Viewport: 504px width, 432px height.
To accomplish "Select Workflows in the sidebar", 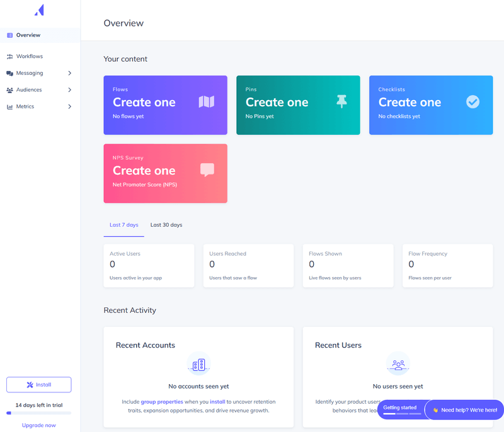I will (30, 56).
